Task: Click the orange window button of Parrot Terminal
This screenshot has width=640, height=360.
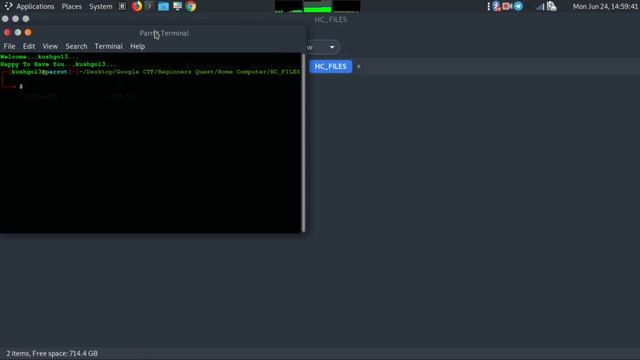Action: [28, 33]
